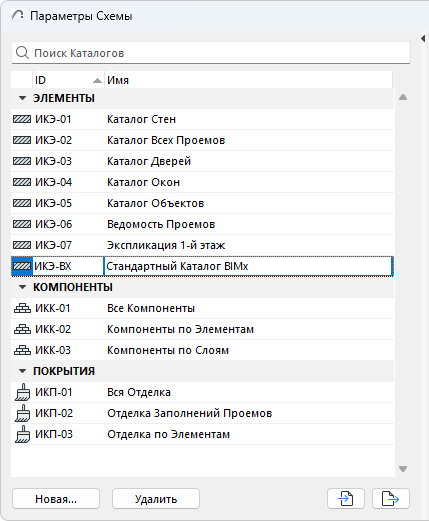This screenshot has width=429, height=521.
Task: Click the Удалить button
Action: [156, 499]
